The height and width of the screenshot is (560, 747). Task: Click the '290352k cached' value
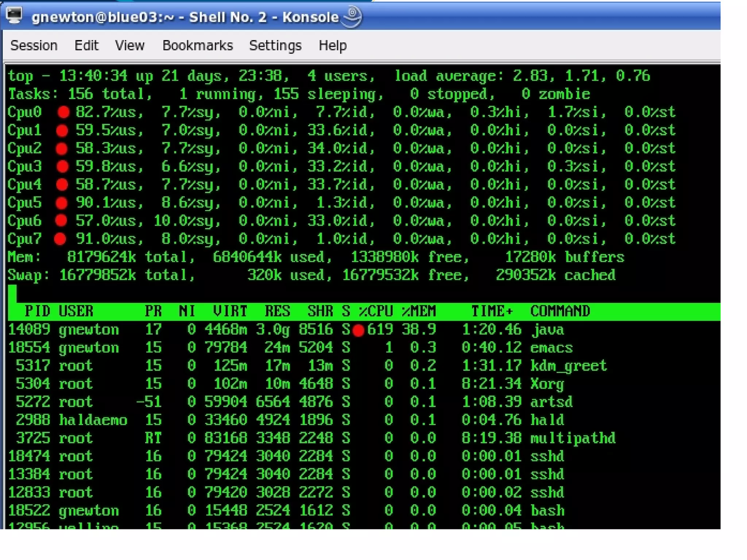coord(556,275)
